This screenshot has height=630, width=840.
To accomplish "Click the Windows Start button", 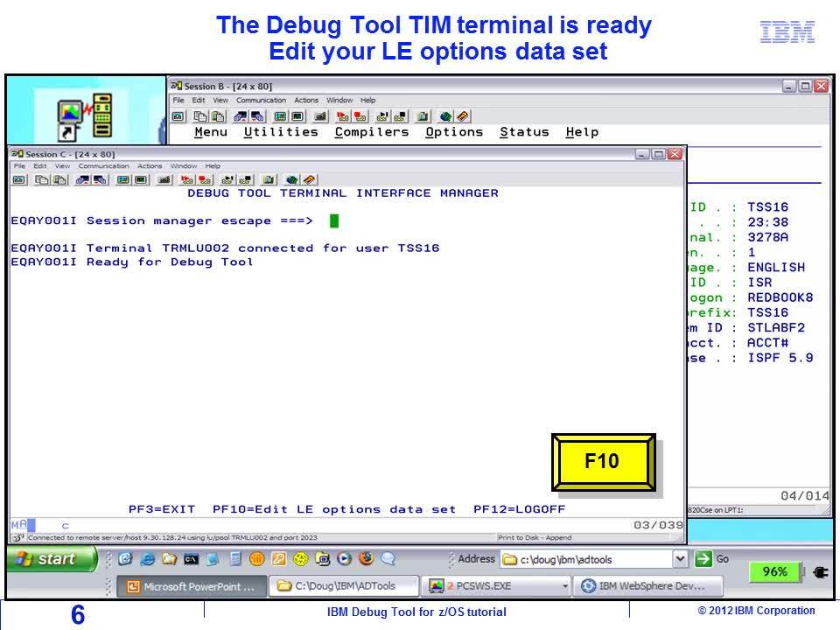I will 52,559.
